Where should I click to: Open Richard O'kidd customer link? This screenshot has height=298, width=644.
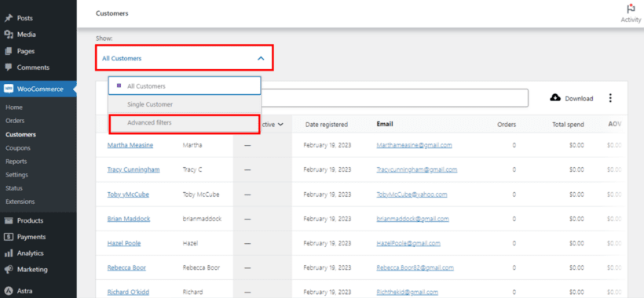pyautogui.click(x=128, y=293)
